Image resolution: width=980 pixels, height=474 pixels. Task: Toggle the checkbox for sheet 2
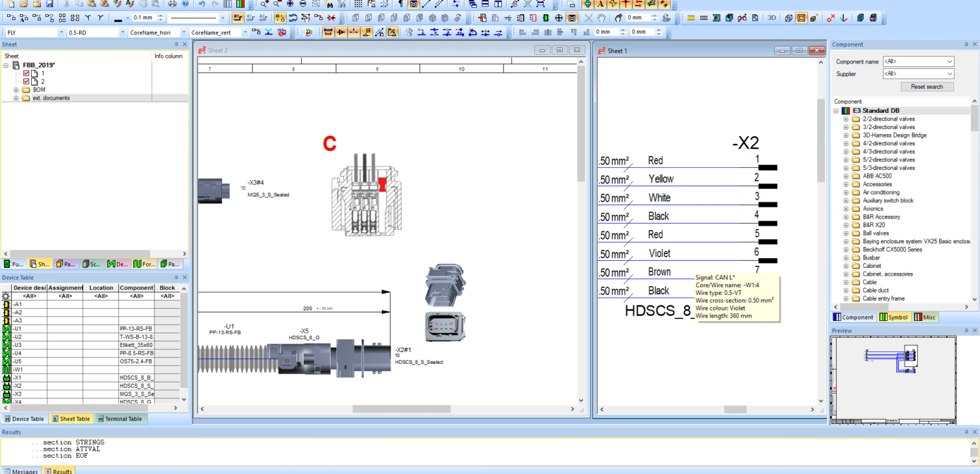27,82
